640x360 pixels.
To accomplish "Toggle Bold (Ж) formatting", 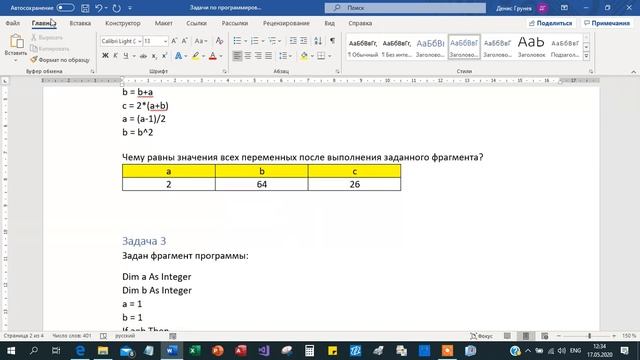I will click(x=105, y=56).
